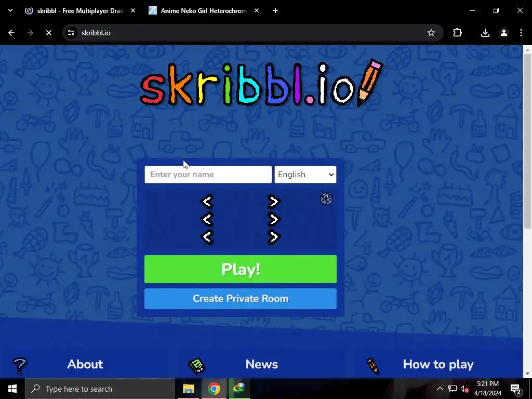View site information icon in address bar

(71, 33)
